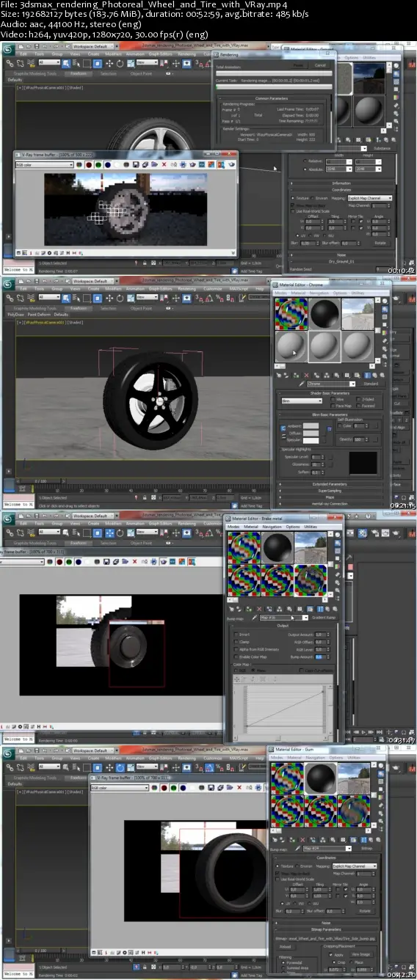Image resolution: width=417 pixels, height=980 pixels.
Task: Select road photo sample slot in Chrome editor
Action: pos(358,314)
